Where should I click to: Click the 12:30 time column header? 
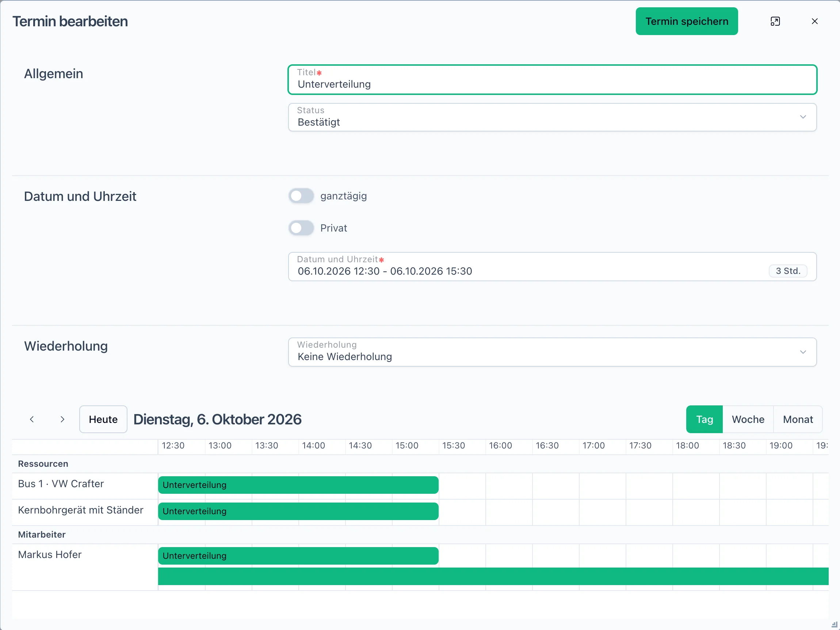coord(173,446)
